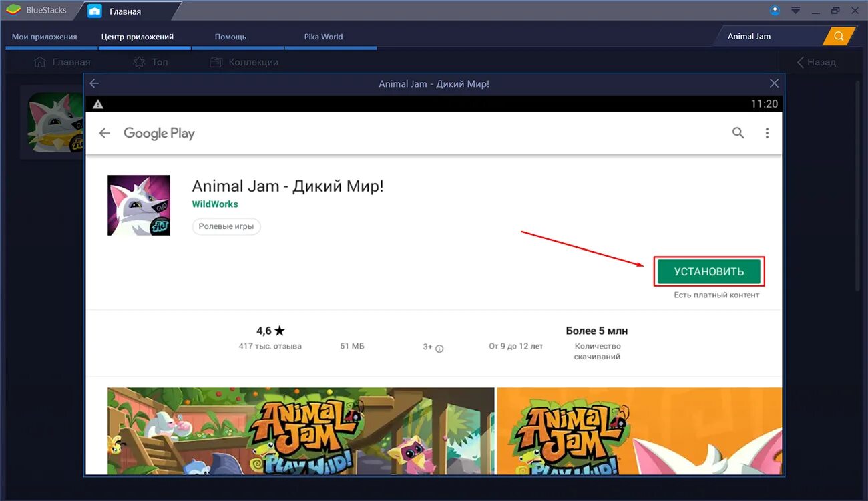This screenshot has width=868, height=501.
Task: Install the game with the Установить button
Action: click(709, 271)
